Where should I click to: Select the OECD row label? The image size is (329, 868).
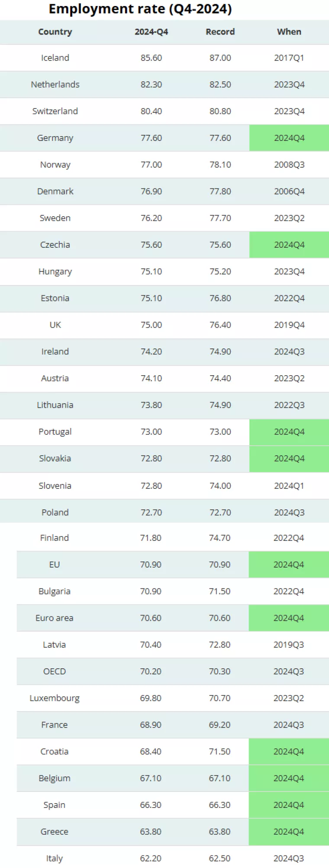coord(55,671)
